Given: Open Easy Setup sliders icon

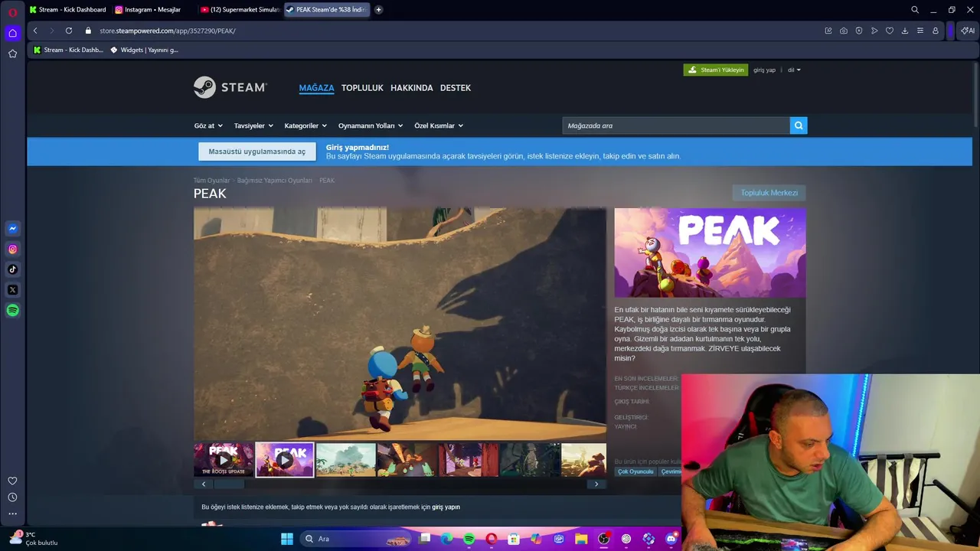Looking at the screenshot, I should [920, 31].
